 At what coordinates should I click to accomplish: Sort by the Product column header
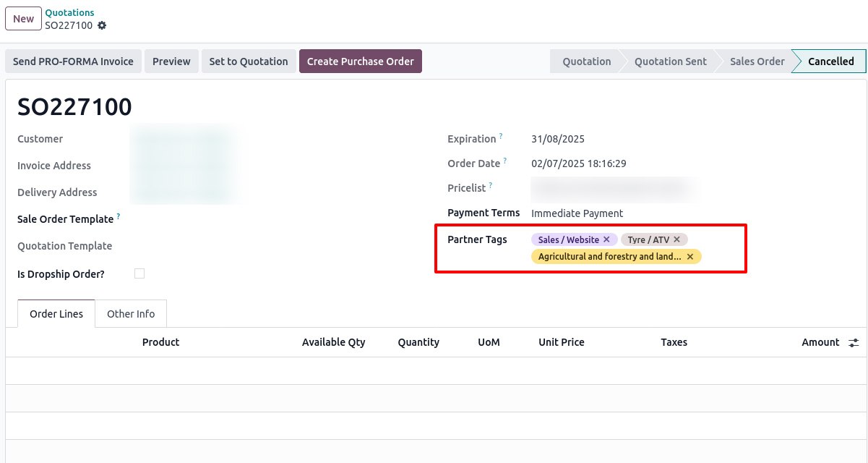pyautogui.click(x=160, y=342)
